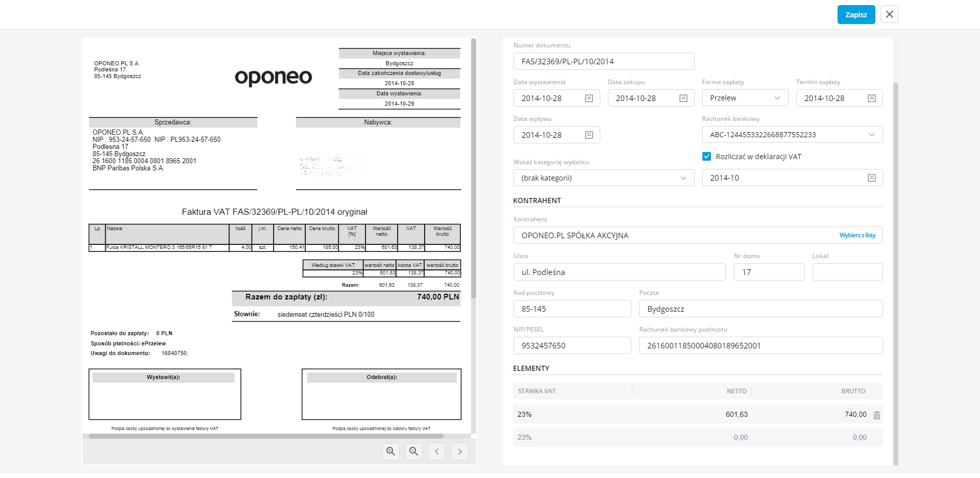Click the Zapisz button
This screenshot has height=478, width=980.
[x=856, y=15]
